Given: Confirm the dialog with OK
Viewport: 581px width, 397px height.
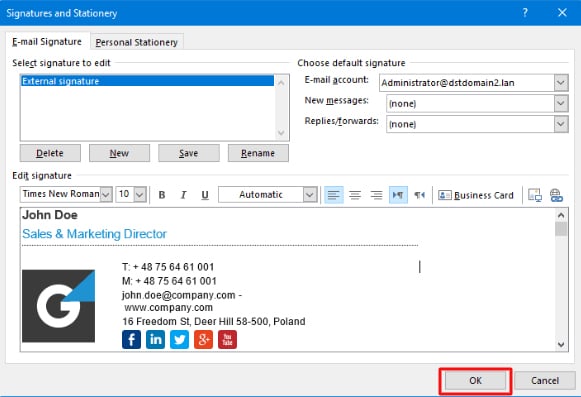Looking at the screenshot, I should tap(475, 381).
